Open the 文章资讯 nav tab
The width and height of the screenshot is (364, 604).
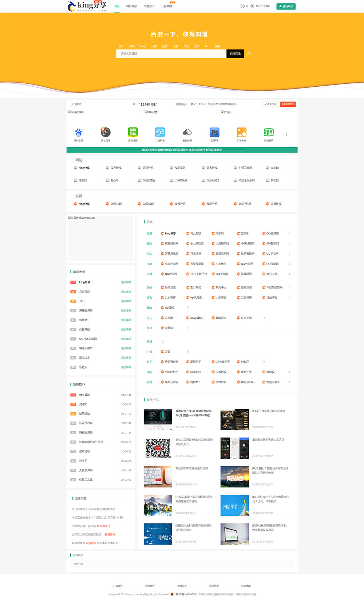coord(149,6)
